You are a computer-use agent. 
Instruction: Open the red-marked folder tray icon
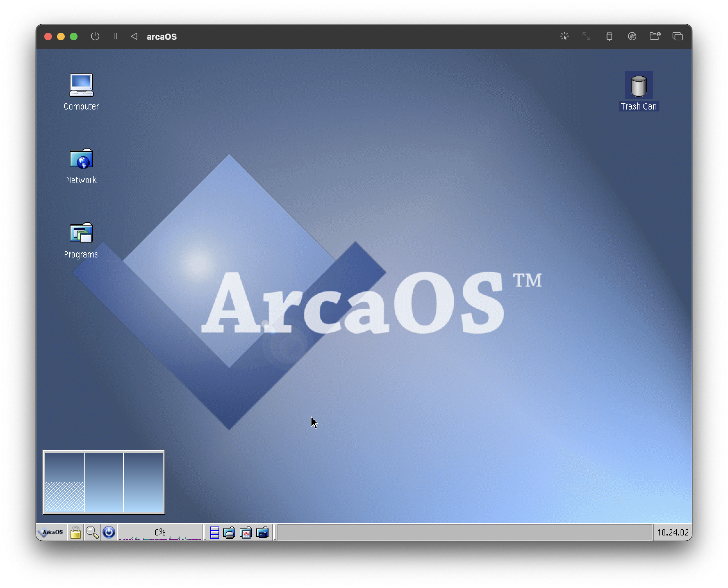coord(246,533)
